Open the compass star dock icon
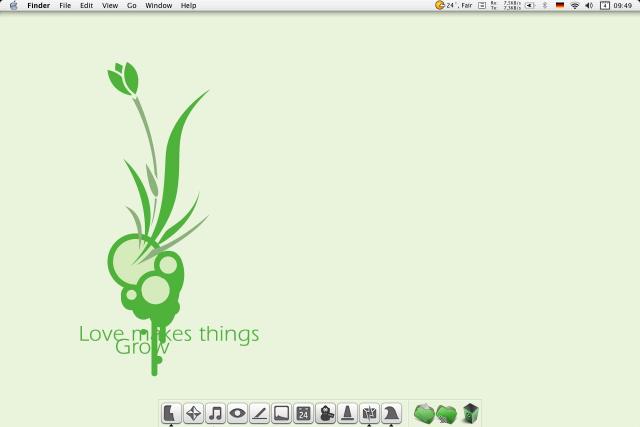This screenshot has height=427, width=640. pyautogui.click(x=193, y=413)
